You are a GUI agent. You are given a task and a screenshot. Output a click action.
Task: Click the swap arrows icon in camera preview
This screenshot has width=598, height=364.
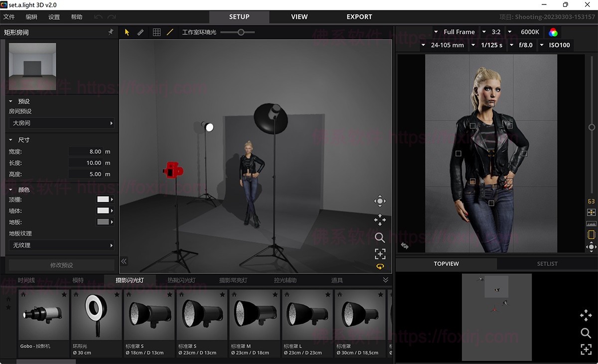405,245
